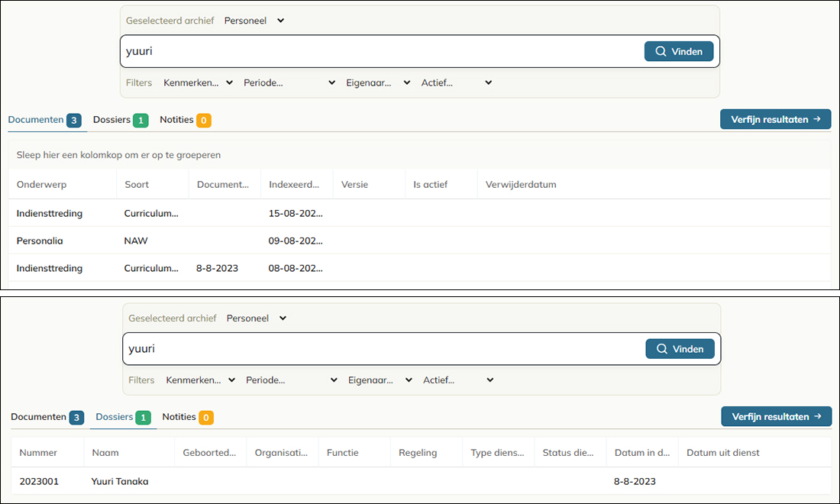Switch to Dossiers tab in upper panel
The width and height of the screenshot is (840, 504).
click(121, 120)
